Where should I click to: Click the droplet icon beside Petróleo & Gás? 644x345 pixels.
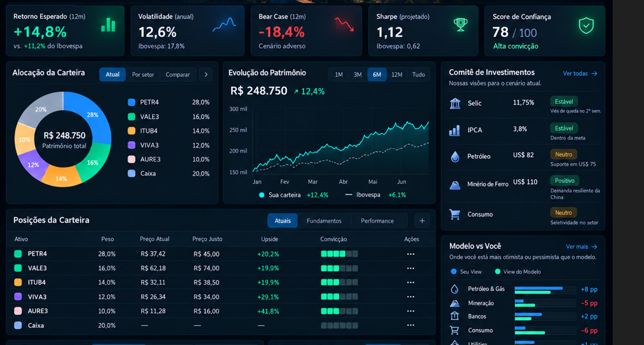click(x=454, y=289)
